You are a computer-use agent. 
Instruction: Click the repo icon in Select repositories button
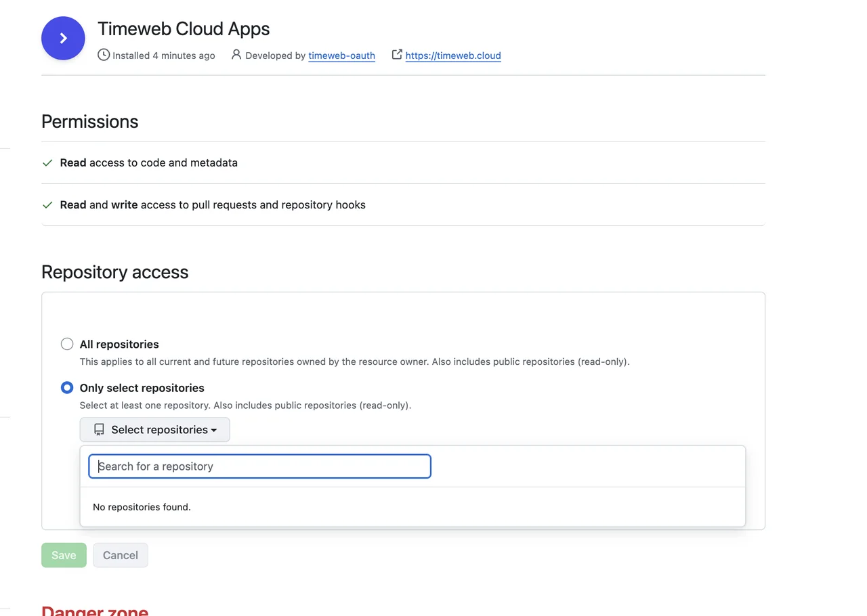pyautogui.click(x=99, y=430)
